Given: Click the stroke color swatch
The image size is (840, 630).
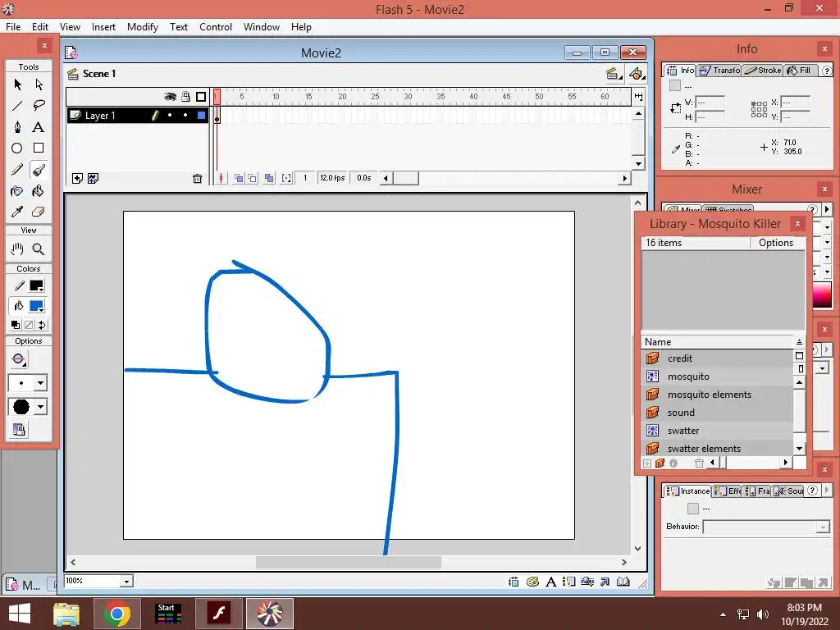Looking at the screenshot, I should coord(36,285).
